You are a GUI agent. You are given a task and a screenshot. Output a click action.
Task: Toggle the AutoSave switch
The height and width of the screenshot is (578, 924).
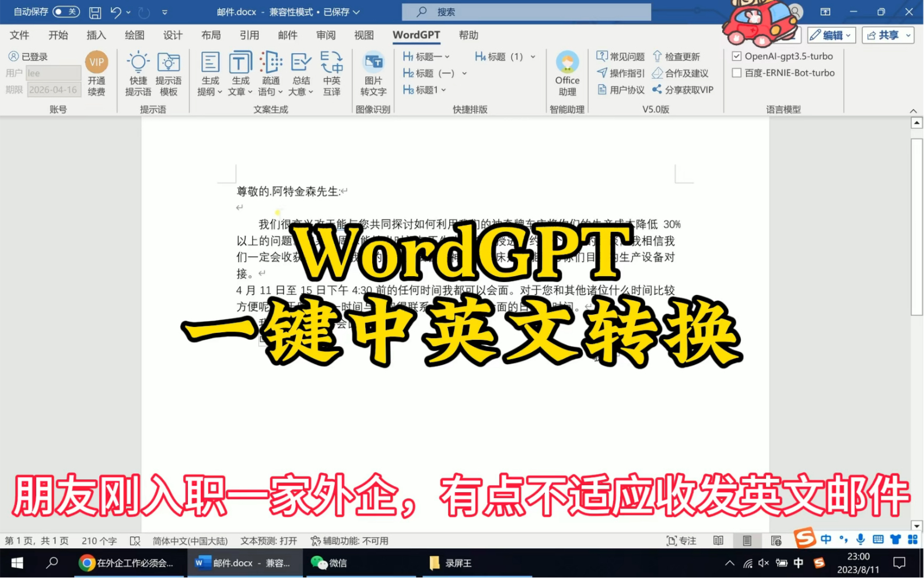pos(66,12)
